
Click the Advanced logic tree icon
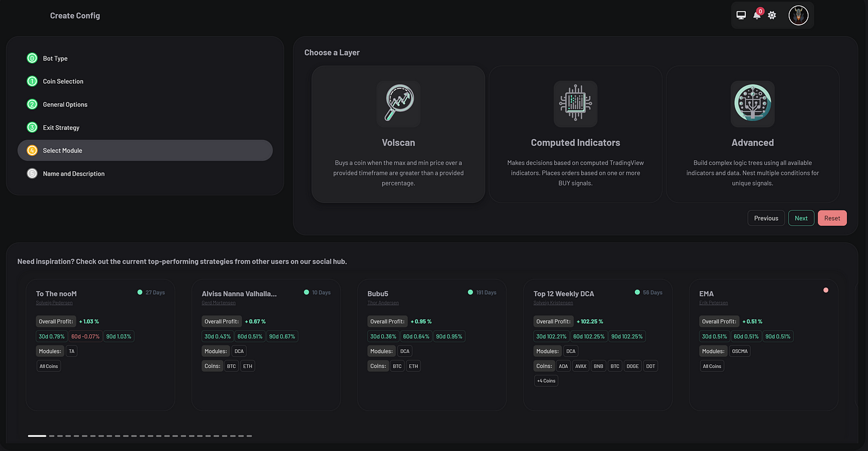pyautogui.click(x=752, y=104)
